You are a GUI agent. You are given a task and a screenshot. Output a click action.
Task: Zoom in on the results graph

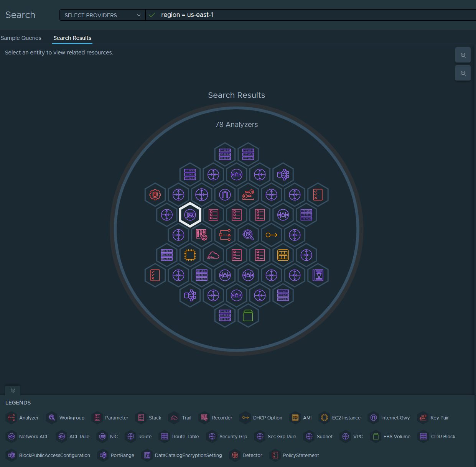point(463,55)
